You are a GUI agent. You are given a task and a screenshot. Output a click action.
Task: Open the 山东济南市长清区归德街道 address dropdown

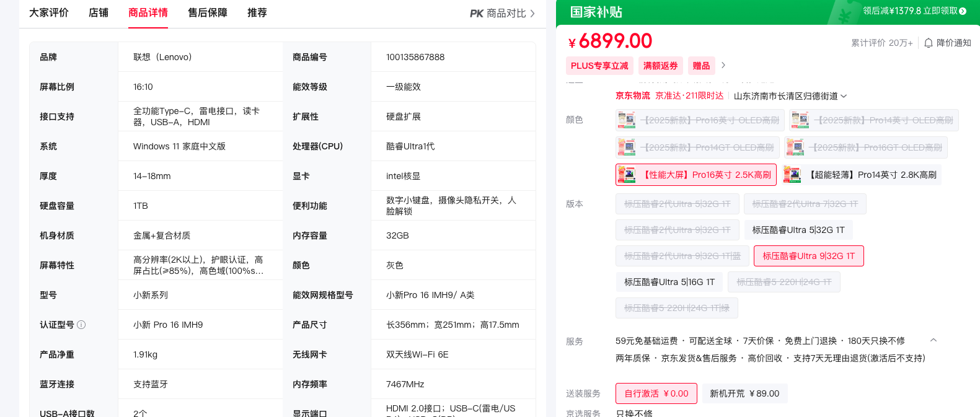click(790, 96)
